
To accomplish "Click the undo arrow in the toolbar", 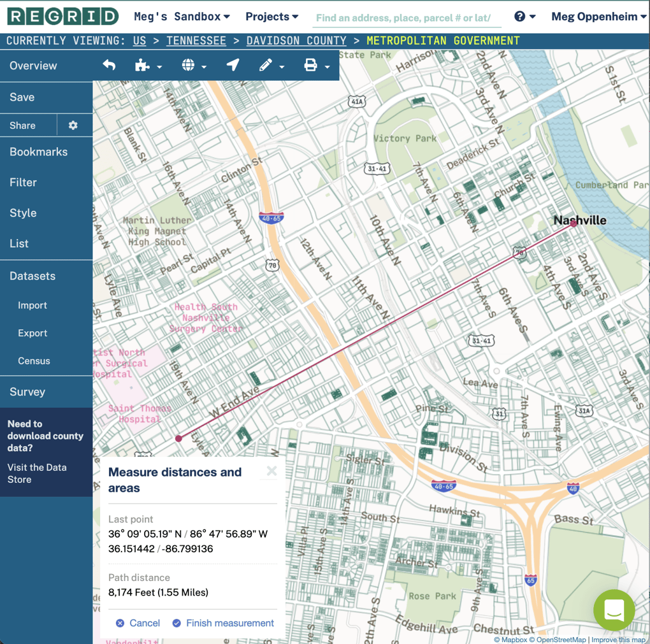I will click(108, 64).
